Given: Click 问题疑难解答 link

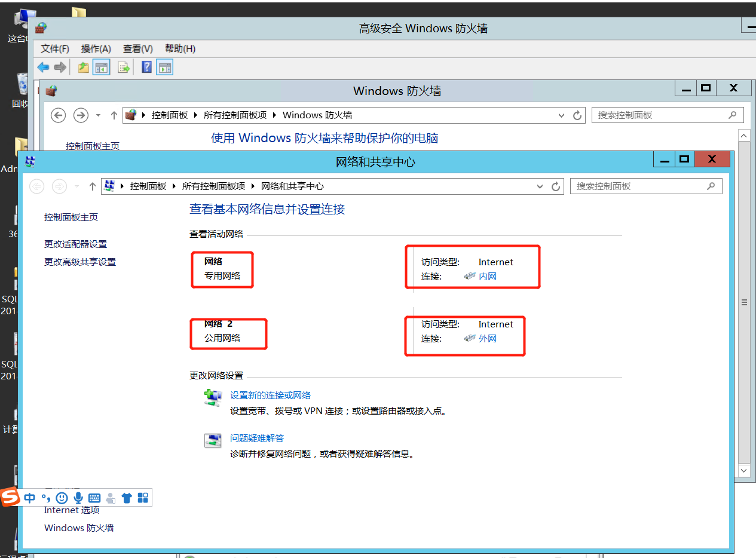Looking at the screenshot, I should [x=257, y=439].
